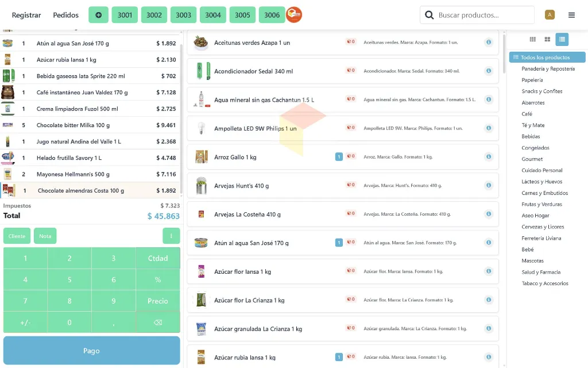Filter by Lácteos y Huevos category
Image resolution: width=588 pixels, height=368 pixels.
point(542,181)
